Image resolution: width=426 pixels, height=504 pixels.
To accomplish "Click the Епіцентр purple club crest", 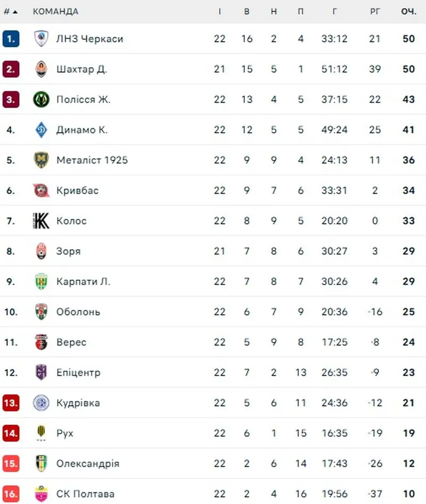I will point(41,373).
